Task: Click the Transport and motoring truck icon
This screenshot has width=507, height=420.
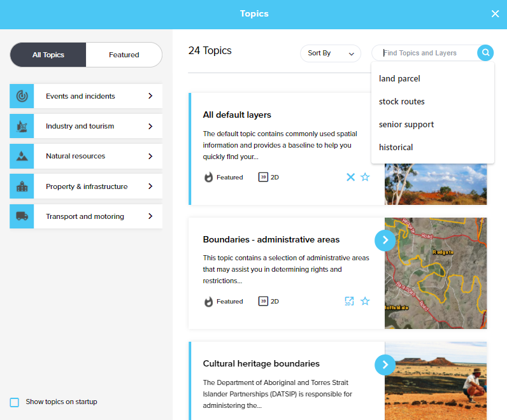Action: click(x=22, y=216)
